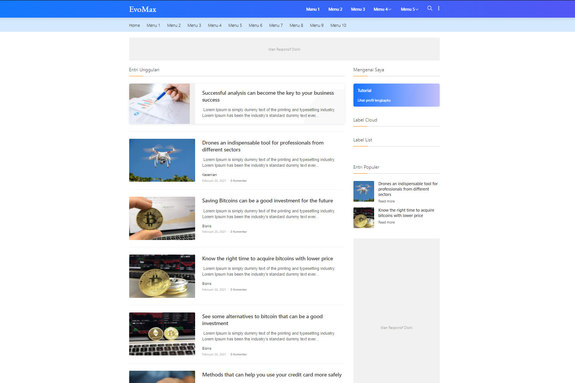Click the sidebar responsive ad block
This screenshot has height=383, width=575.
(x=396, y=311)
